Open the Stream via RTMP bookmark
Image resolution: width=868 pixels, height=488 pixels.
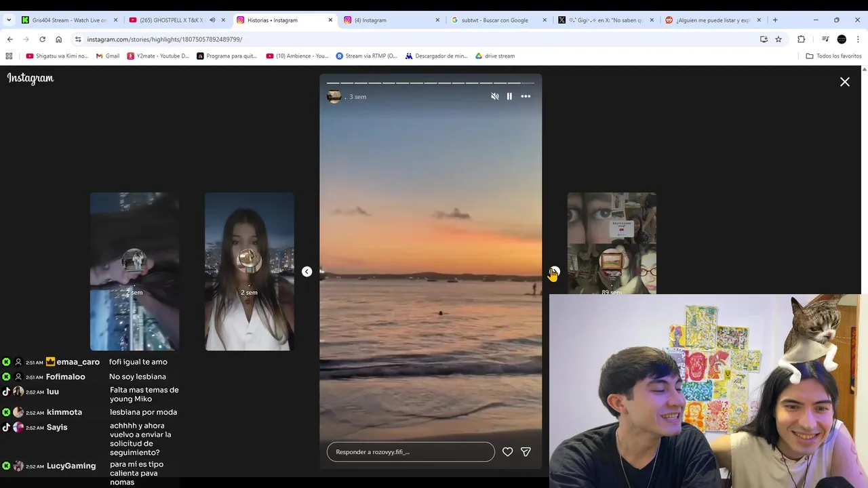point(367,56)
